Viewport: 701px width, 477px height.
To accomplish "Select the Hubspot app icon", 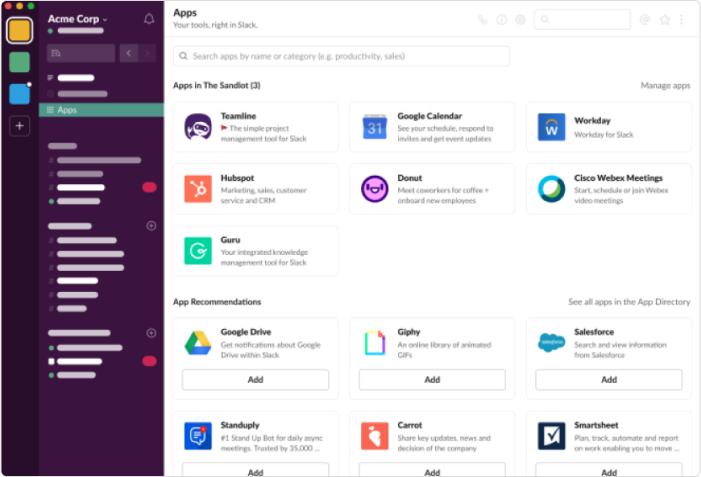I will pyautogui.click(x=198, y=189).
